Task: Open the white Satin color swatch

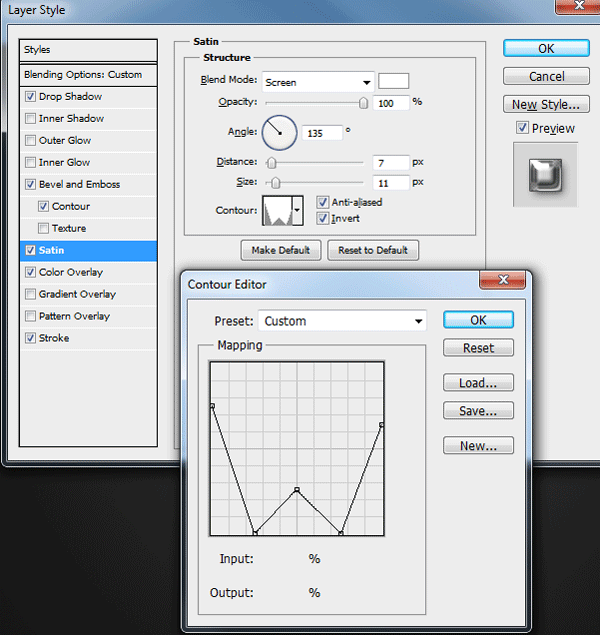Action: [x=394, y=81]
